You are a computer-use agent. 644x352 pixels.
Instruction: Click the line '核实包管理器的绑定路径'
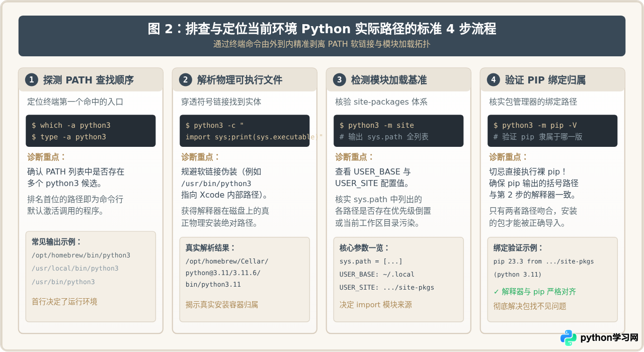pyautogui.click(x=533, y=102)
